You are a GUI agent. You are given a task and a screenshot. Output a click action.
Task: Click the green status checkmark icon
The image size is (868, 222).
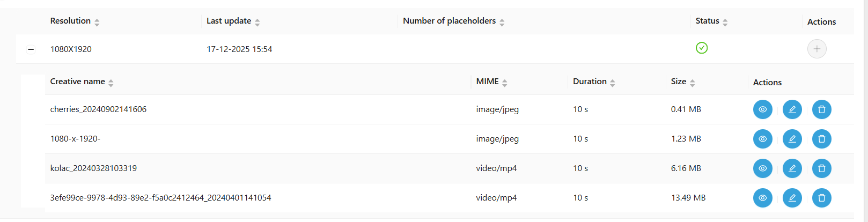coord(701,48)
